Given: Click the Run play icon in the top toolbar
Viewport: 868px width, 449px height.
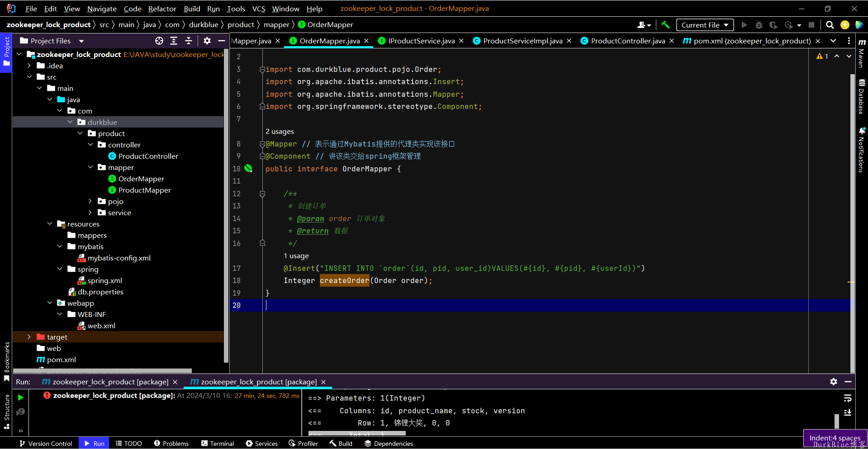Looking at the screenshot, I should coord(744,25).
